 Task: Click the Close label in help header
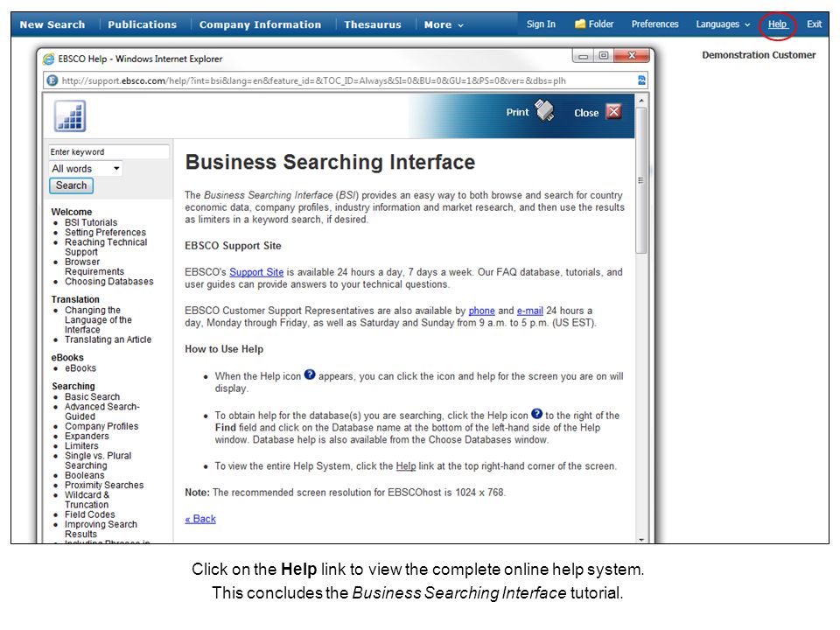pyautogui.click(x=586, y=113)
